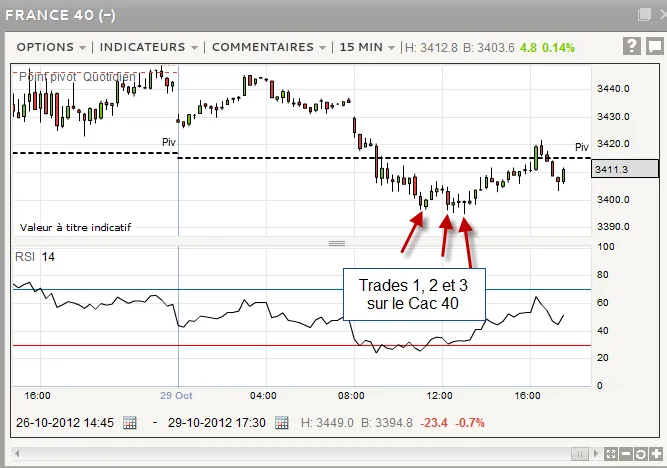Click the fit-to-screen expand arrows icon

(610, 454)
